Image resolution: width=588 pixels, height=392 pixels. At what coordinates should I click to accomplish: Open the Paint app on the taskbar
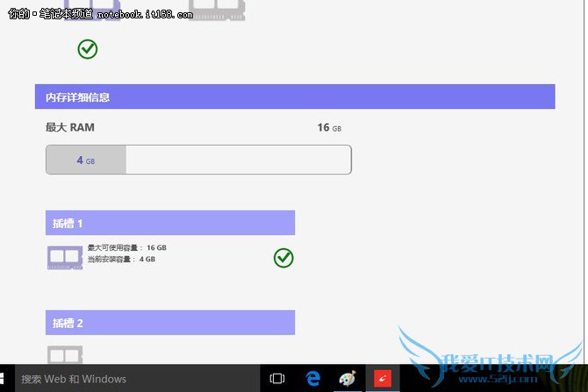(348, 379)
